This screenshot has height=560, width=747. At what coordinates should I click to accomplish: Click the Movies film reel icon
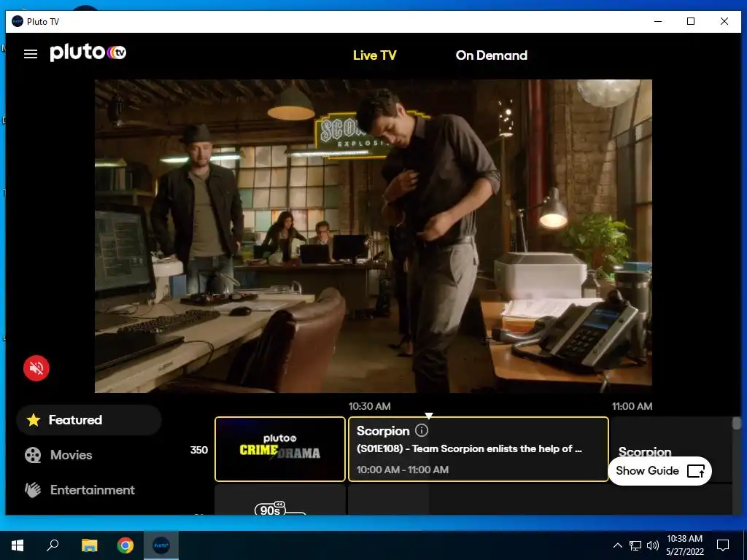pyautogui.click(x=33, y=455)
